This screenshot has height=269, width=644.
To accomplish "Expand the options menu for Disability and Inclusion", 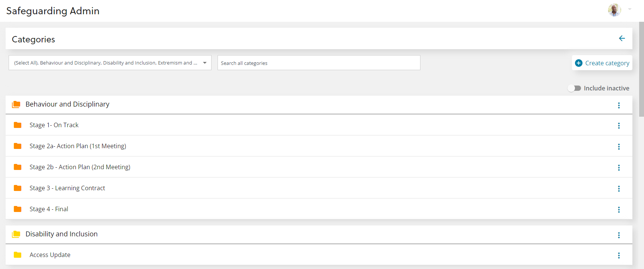I will [x=619, y=235].
